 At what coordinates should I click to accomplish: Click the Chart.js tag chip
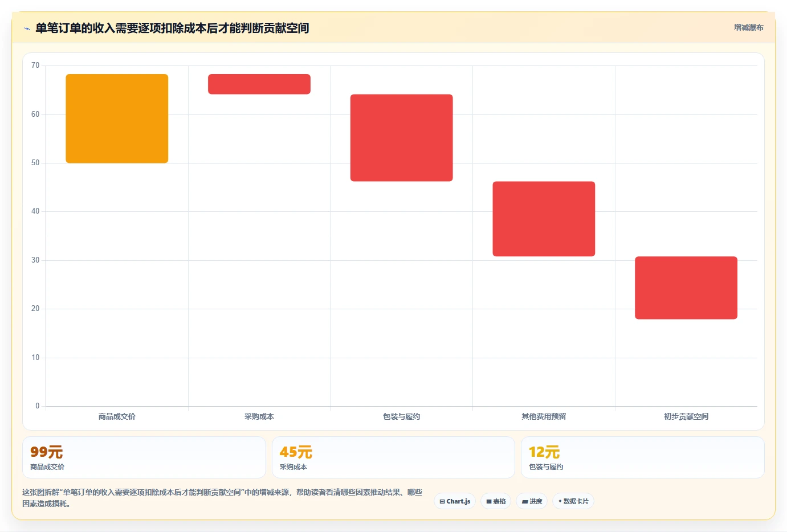(x=455, y=501)
